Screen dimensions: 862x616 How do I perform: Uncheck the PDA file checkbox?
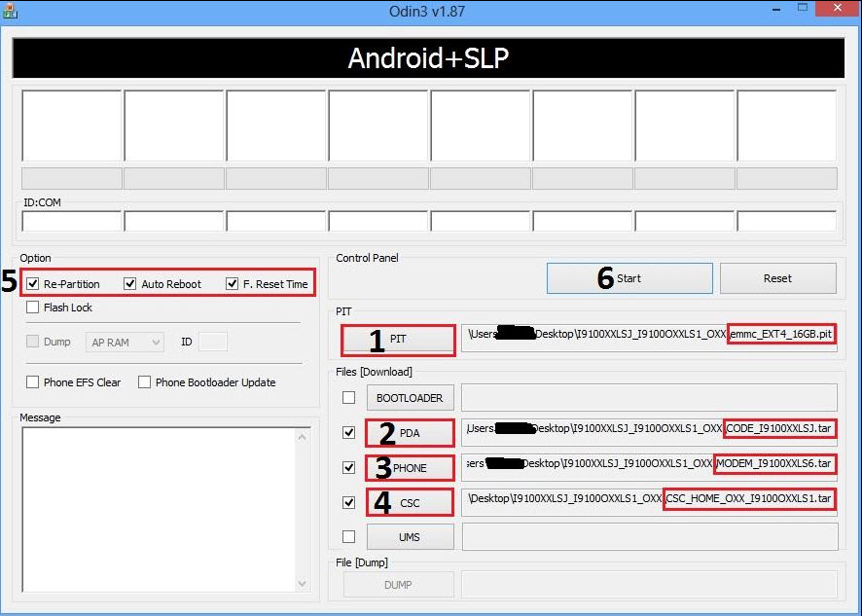pyautogui.click(x=348, y=433)
